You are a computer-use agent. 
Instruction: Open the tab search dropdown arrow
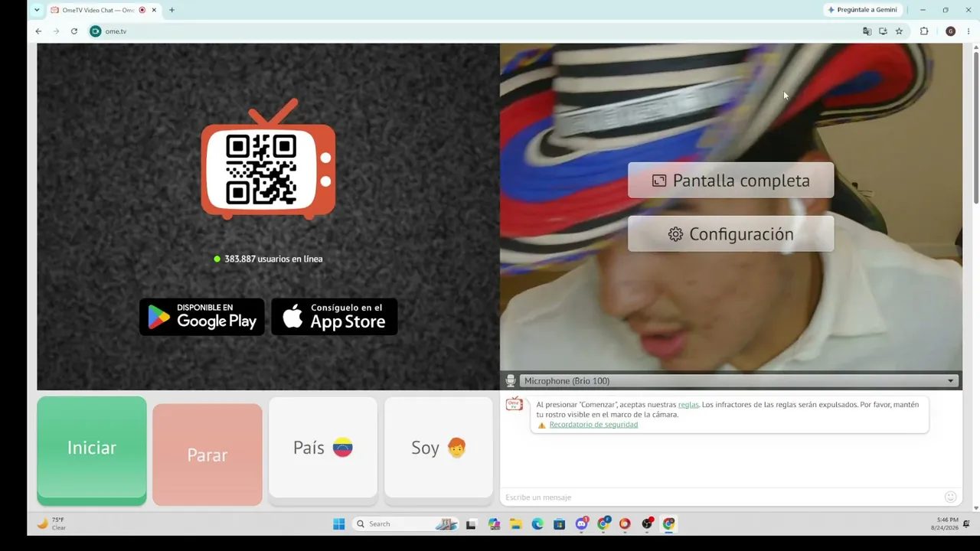[x=37, y=10]
